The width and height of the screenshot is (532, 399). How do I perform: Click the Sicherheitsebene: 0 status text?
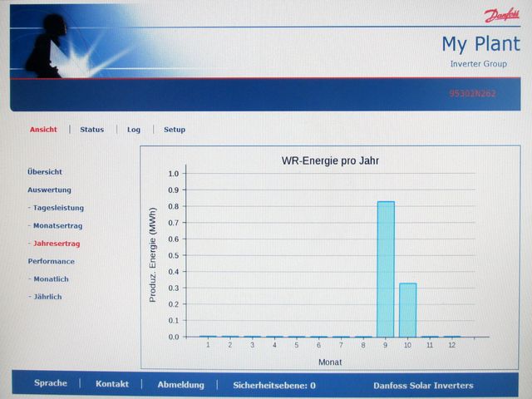pyautogui.click(x=274, y=386)
